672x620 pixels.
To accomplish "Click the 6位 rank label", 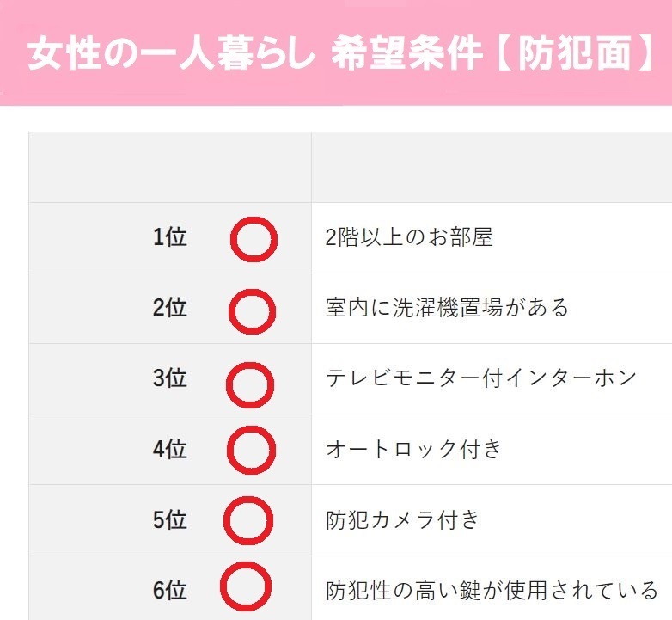I will coord(170,590).
